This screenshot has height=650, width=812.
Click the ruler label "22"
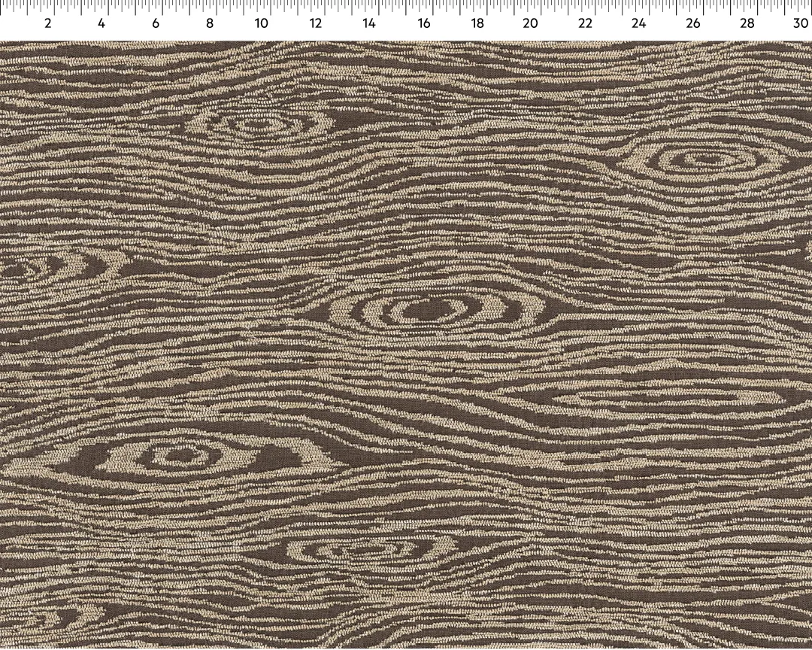[x=585, y=23]
